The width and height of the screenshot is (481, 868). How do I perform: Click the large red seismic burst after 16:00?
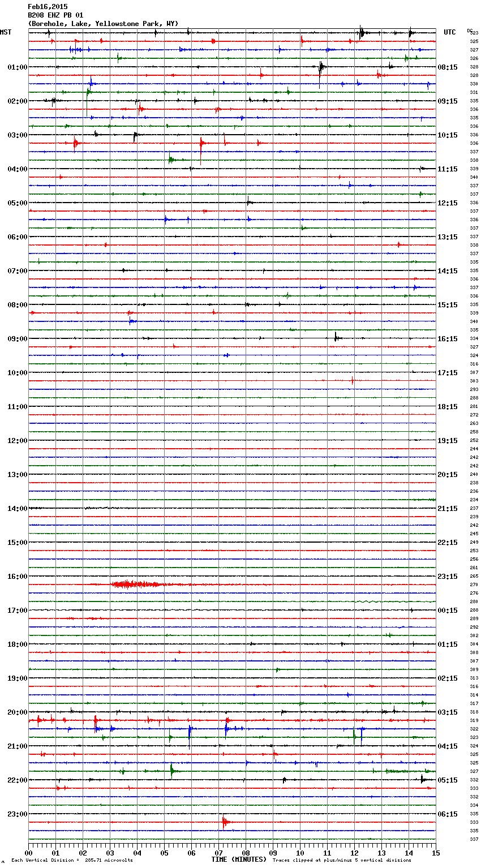pos(139,585)
